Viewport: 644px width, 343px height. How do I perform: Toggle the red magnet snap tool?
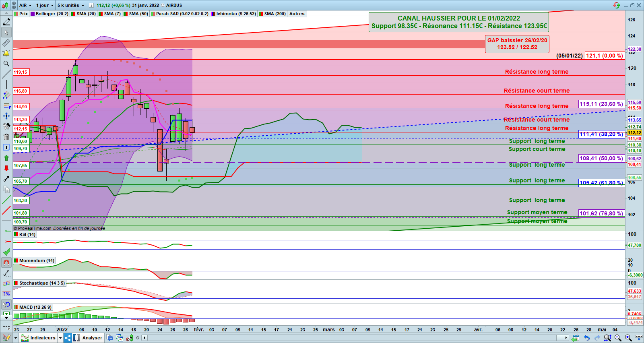(x=6, y=262)
